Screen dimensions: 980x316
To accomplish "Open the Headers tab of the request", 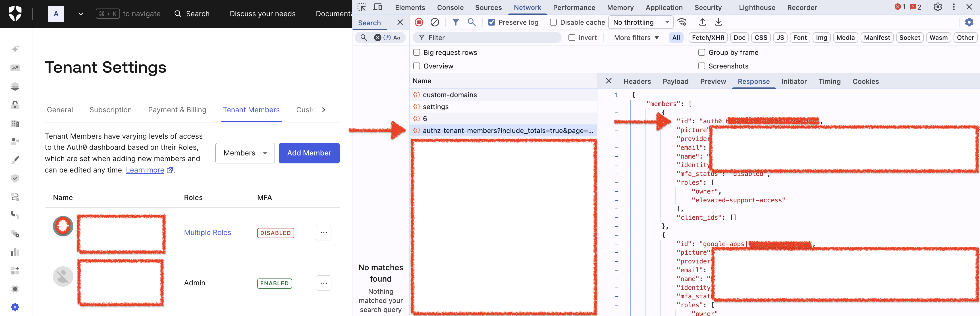I will click(x=637, y=81).
